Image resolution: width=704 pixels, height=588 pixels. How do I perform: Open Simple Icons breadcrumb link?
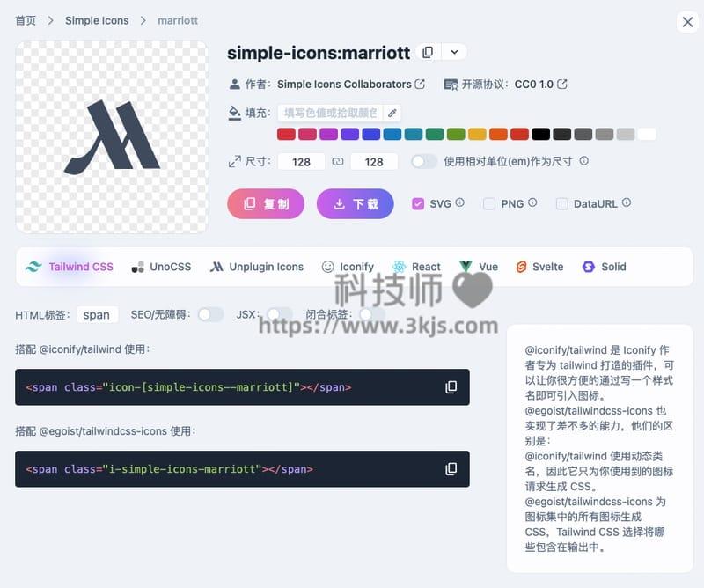click(x=97, y=20)
